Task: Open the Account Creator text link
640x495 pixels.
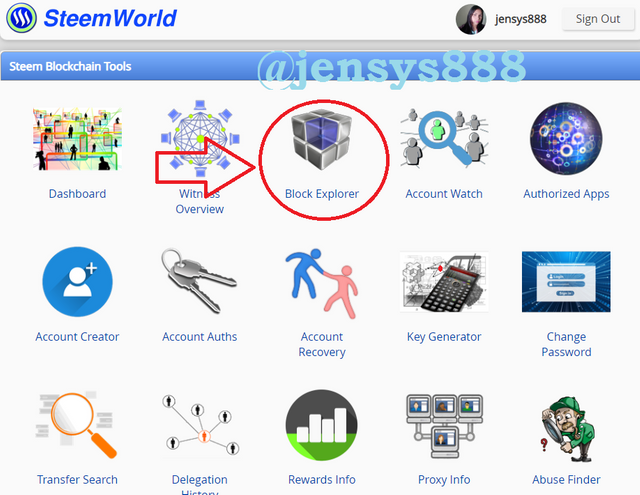Action: (77, 337)
